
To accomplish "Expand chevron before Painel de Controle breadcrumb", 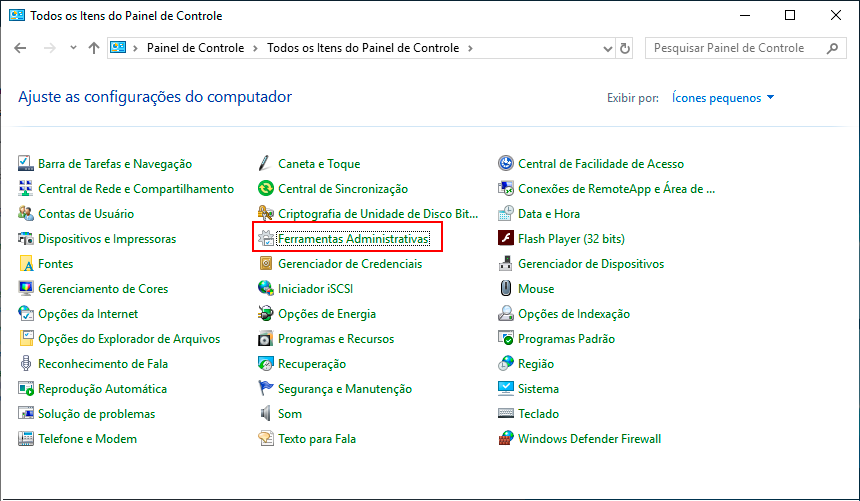I will click(x=135, y=48).
